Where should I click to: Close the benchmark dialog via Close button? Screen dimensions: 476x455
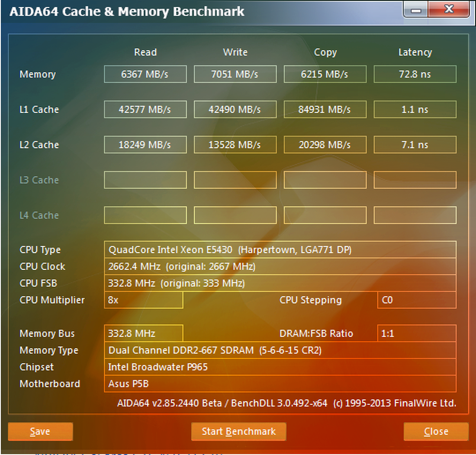coord(436,432)
